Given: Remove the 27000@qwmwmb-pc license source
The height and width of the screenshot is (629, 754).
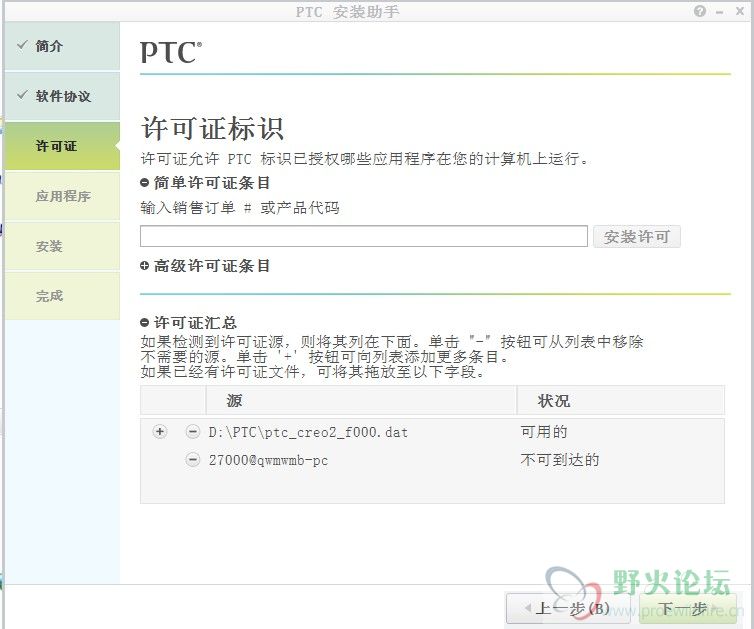Looking at the screenshot, I should pos(192,460).
